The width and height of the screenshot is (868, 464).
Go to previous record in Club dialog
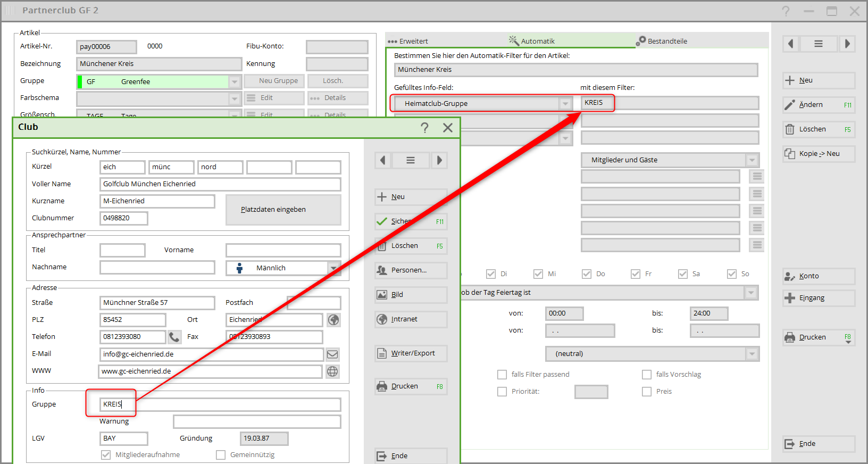pyautogui.click(x=382, y=160)
